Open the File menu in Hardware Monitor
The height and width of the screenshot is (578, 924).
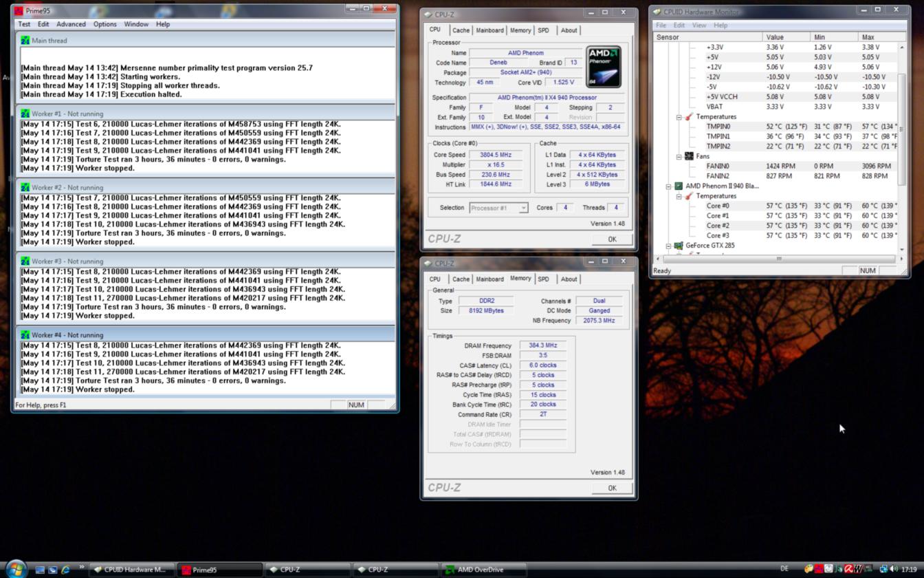click(x=661, y=25)
